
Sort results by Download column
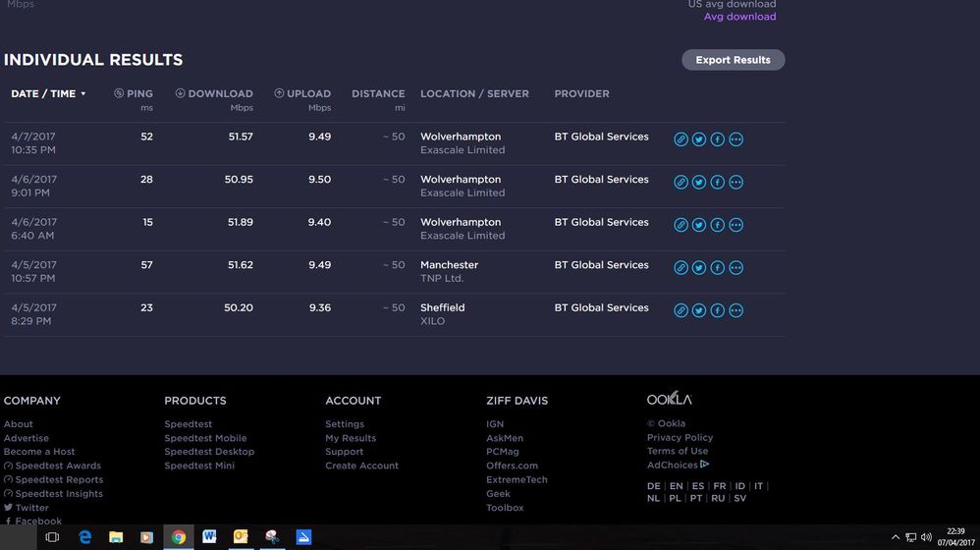[214, 93]
